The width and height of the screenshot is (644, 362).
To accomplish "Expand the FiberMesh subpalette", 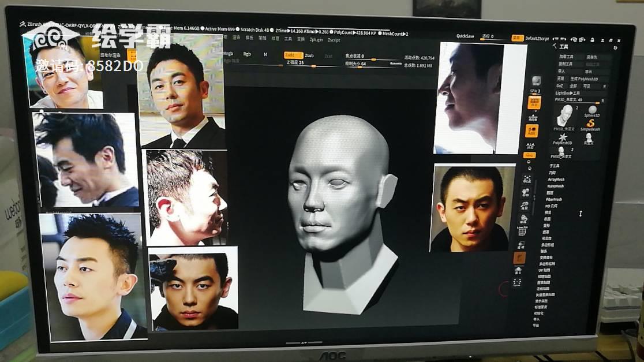I will point(553,199).
